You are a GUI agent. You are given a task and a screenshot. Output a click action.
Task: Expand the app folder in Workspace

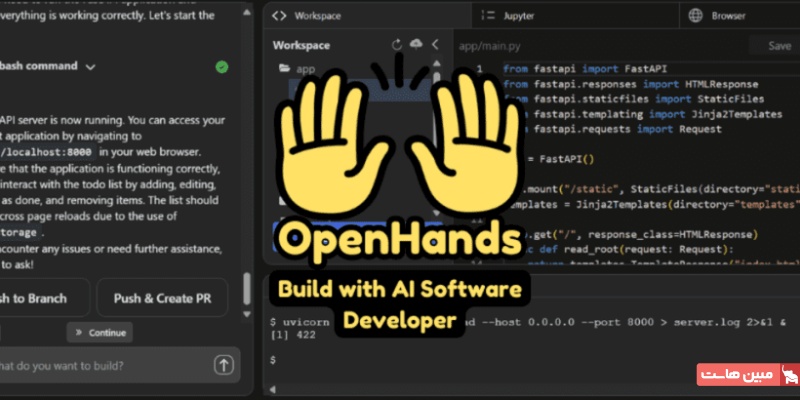[x=297, y=69]
